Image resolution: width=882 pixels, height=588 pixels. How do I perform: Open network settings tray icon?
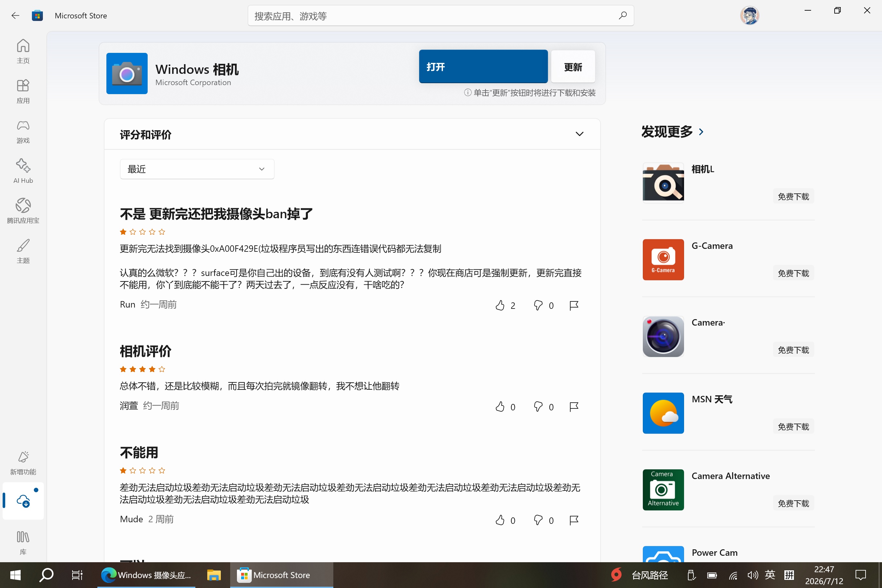733,575
